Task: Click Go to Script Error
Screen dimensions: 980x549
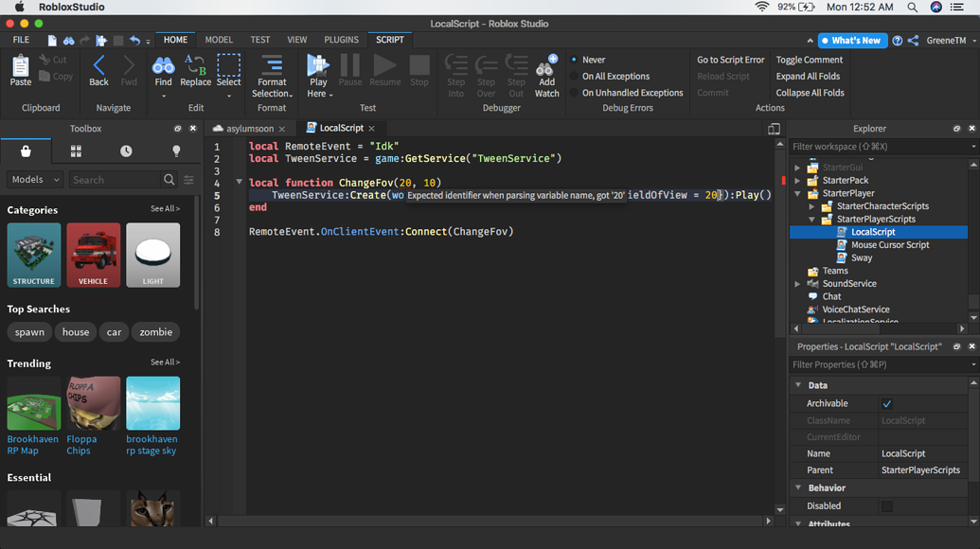Action: (x=731, y=60)
